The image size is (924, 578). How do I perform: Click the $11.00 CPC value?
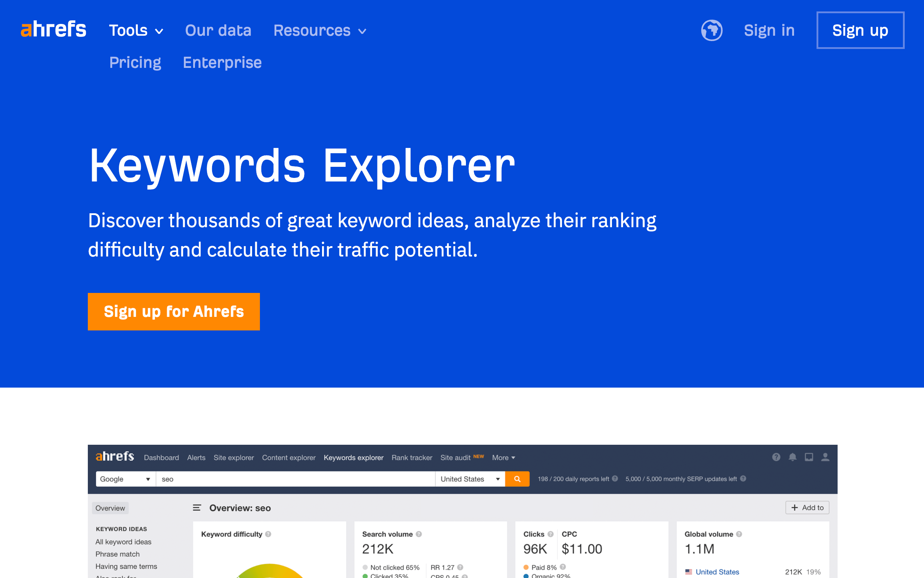[x=582, y=549]
